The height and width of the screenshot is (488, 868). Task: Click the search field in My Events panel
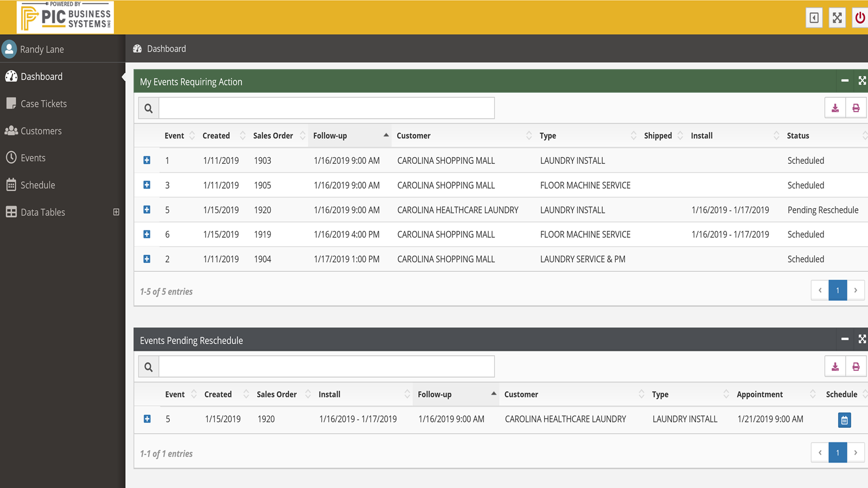tap(327, 108)
